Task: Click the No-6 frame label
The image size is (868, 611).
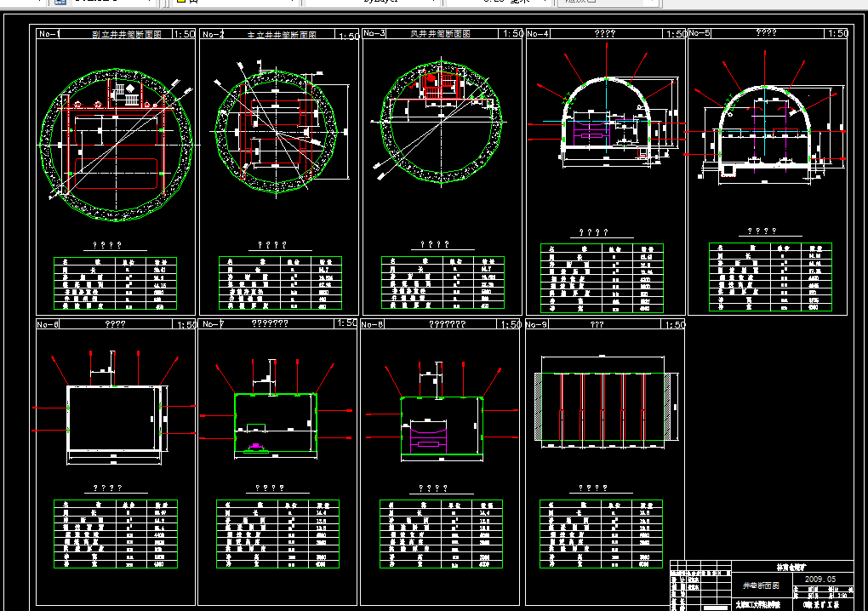Action: [48, 324]
